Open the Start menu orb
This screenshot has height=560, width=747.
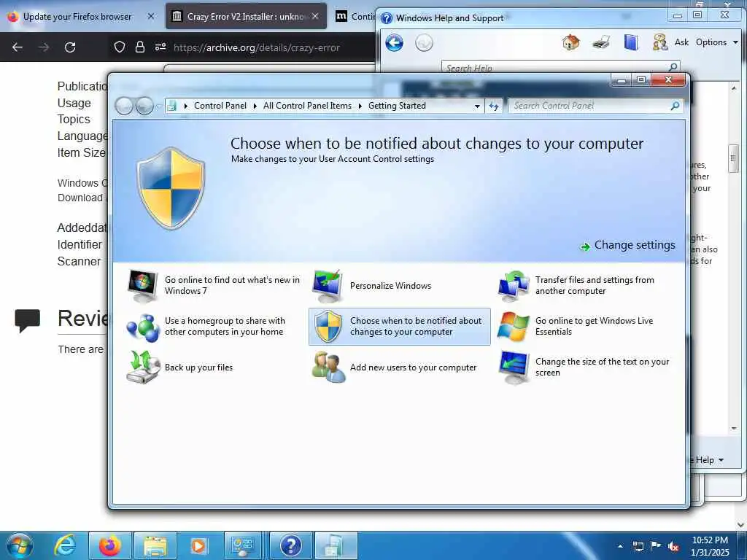[20, 545]
